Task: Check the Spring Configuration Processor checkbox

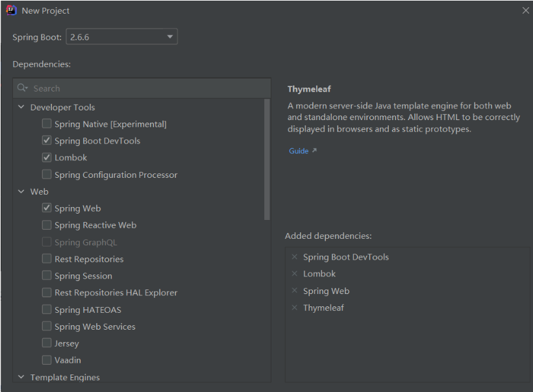Action: 47,175
